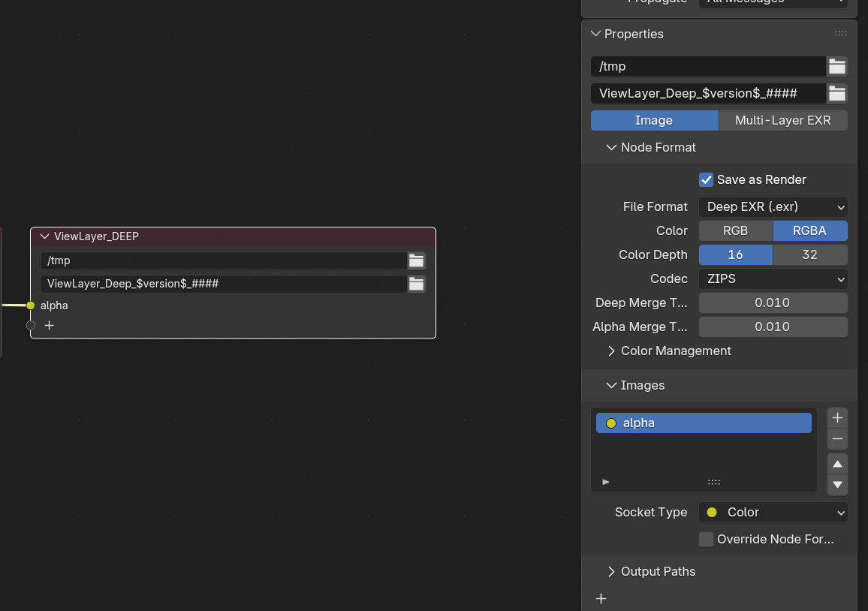Toggle Save as Render checkbox

(706, 180)
